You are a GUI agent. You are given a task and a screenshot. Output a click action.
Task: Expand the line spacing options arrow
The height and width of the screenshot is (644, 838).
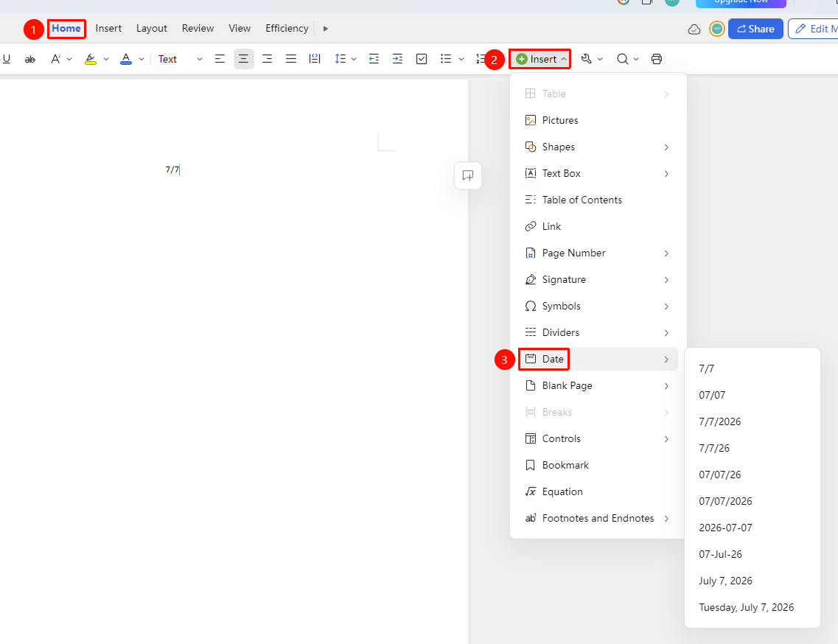pos(354,60)
